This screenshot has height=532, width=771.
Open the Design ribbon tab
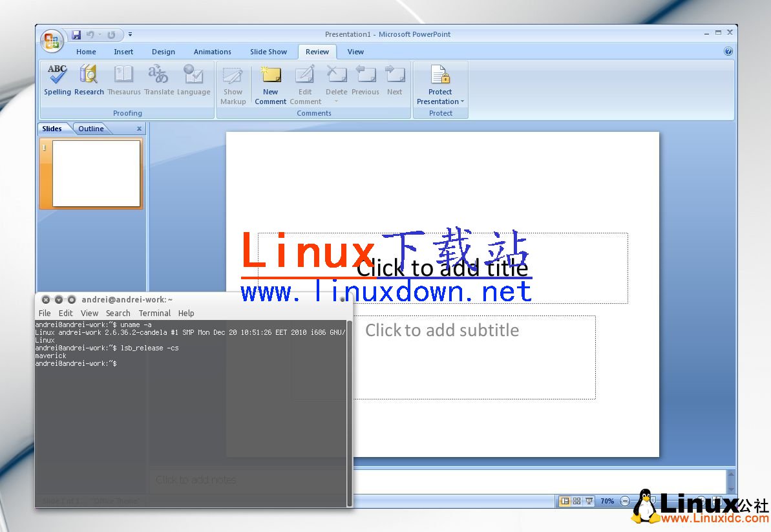point(164,52)
